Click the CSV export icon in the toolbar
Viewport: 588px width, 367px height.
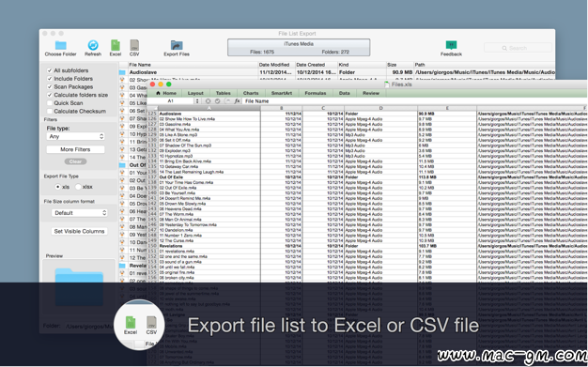pyautogui.click(x=134, y=45)
